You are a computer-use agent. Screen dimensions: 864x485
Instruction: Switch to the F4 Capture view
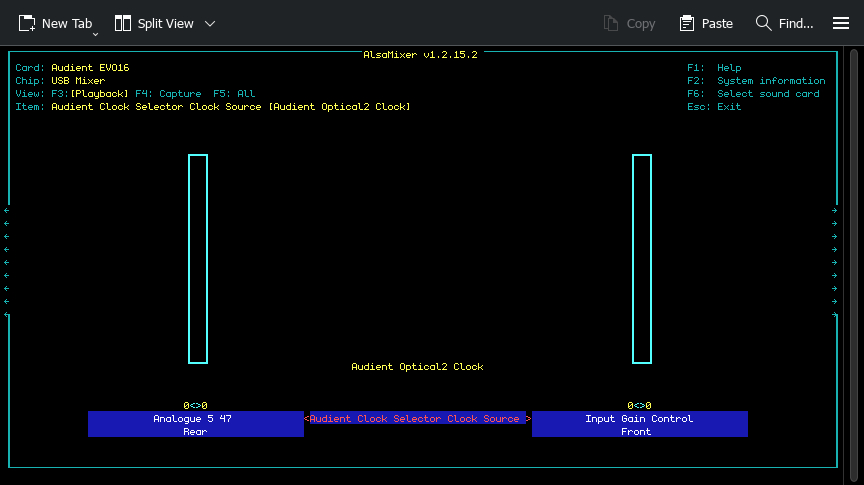point(168,94)
